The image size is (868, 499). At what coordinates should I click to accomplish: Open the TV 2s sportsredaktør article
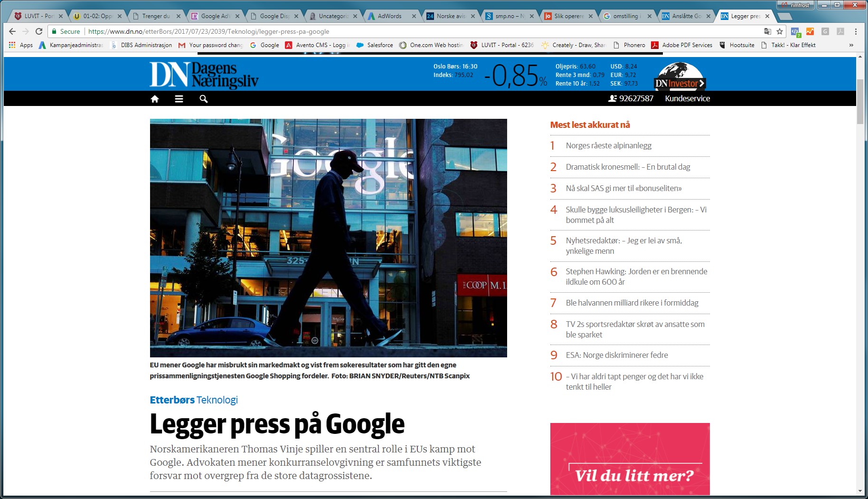pyautogui.click(x=635, y=329)
